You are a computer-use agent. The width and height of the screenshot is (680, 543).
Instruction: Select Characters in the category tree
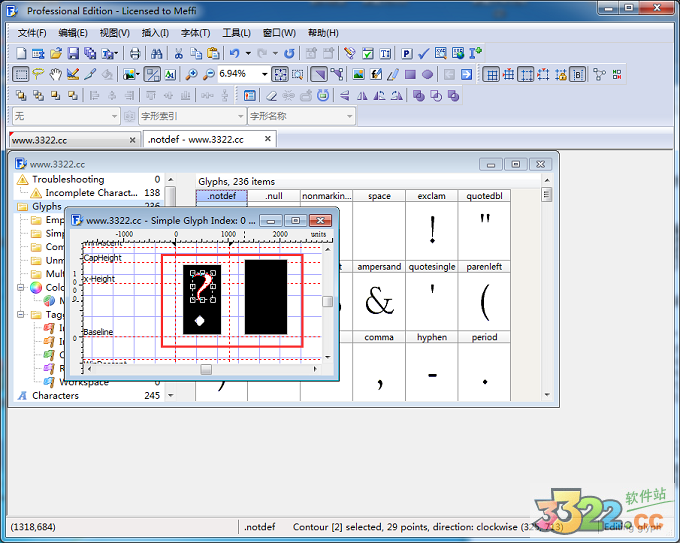(54, 395)
